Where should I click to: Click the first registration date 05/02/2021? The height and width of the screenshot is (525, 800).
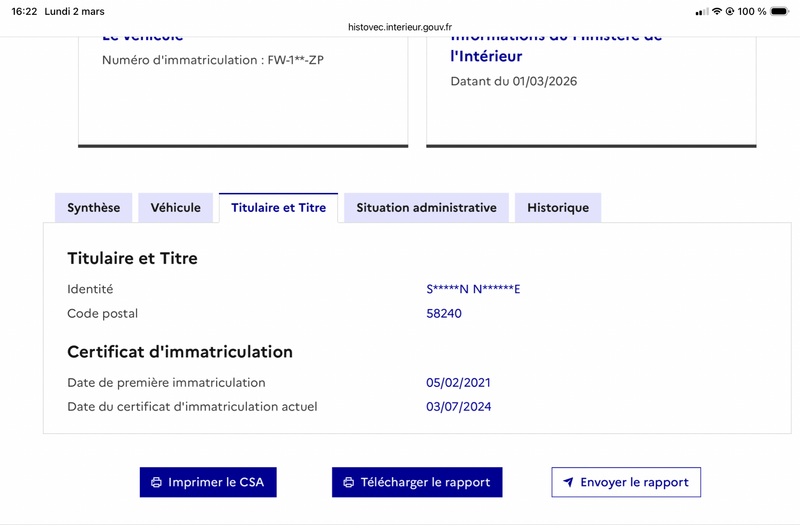point(458,382)
